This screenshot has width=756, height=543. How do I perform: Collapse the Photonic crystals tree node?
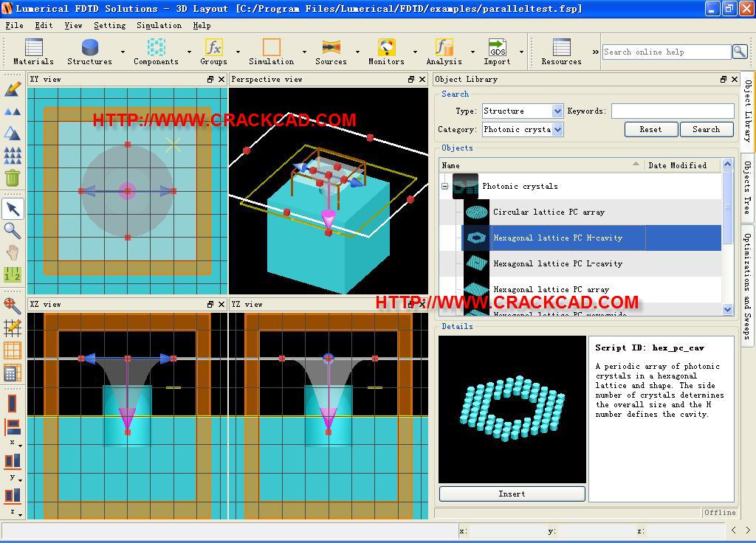[445, 186]
